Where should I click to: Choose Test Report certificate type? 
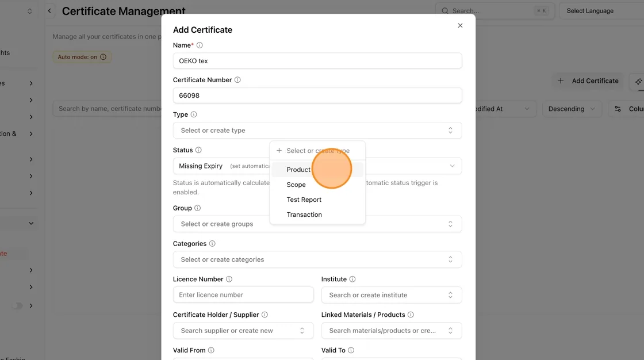tap(317, 200)
